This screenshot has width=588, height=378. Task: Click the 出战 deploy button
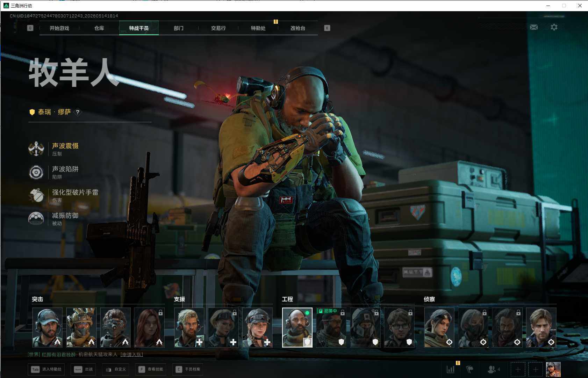(x=84, y=369)
